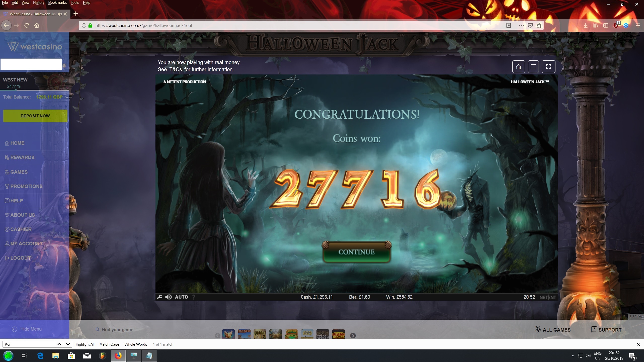Image resolution: width=644 pixels, height=362 pixels.
Task: Open a new browser tab
Action: pyautogui.click(x=75, y=14)
